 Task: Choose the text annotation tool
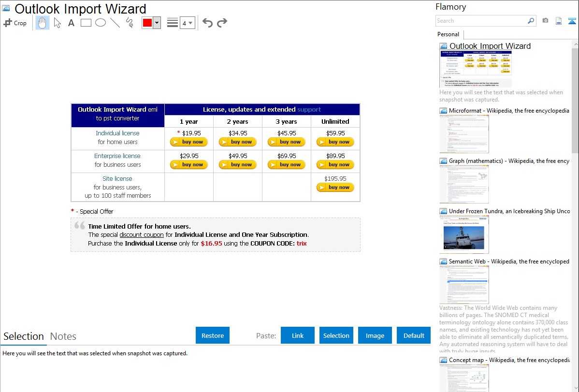point(71,23)
